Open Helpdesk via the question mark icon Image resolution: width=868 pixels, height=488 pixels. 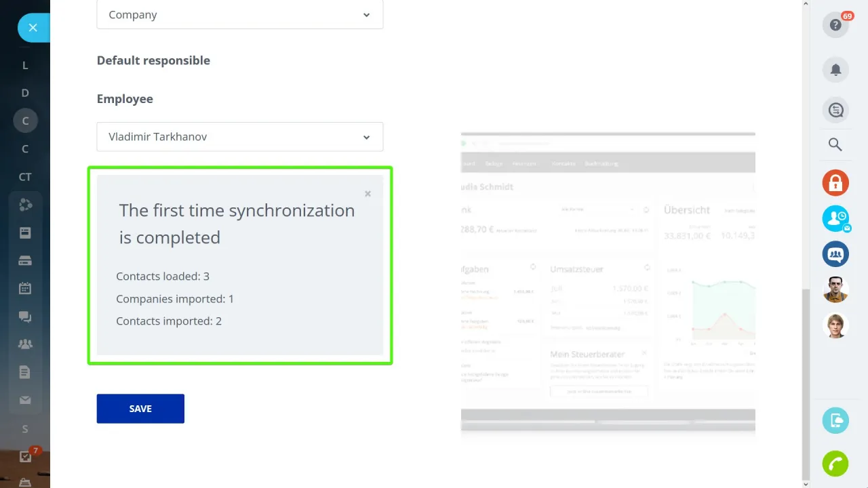pyautogui.click(x=835, y=24)
